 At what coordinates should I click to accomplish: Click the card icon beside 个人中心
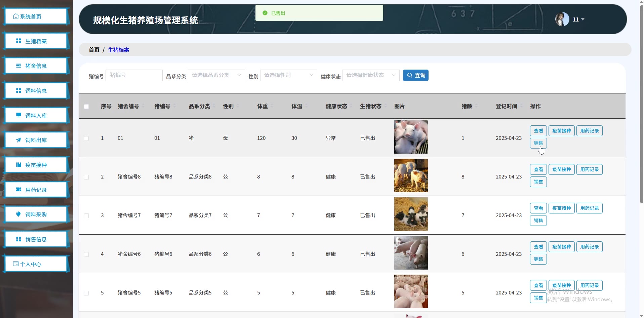pyautogui.click(x=16, y=264)
